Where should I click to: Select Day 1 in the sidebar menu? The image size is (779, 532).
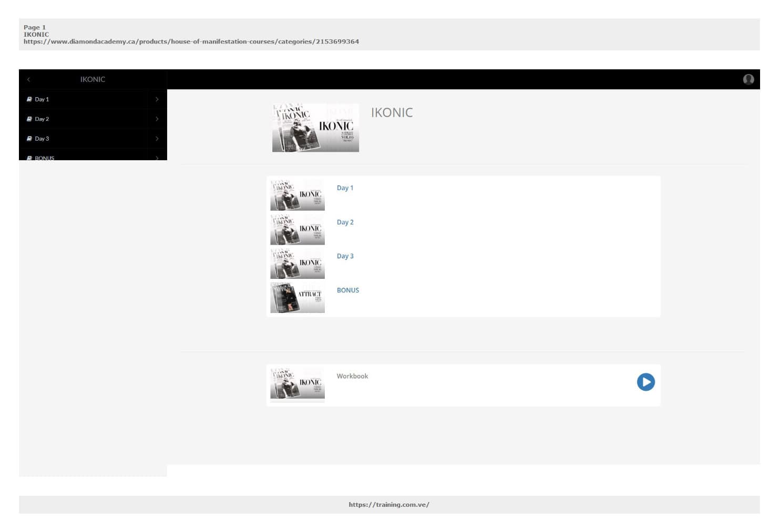pos(42,99)
